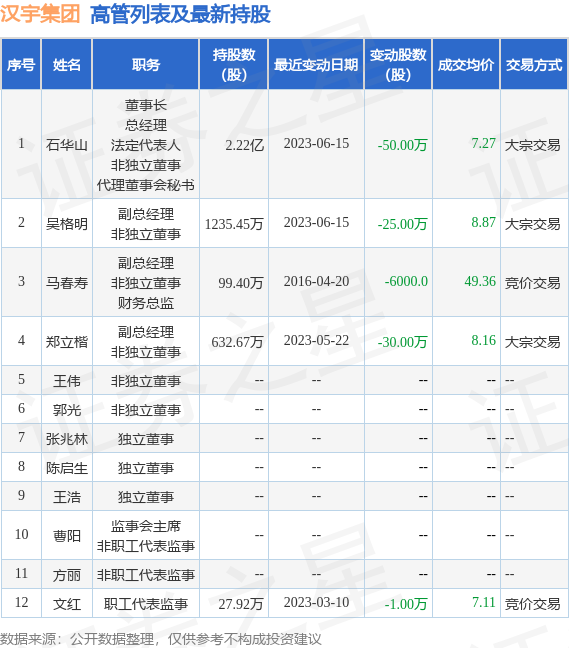This screenshot has width=569, height=648.
Task: Click the 2.22亿 holdings value
Action: coord(244,145)
